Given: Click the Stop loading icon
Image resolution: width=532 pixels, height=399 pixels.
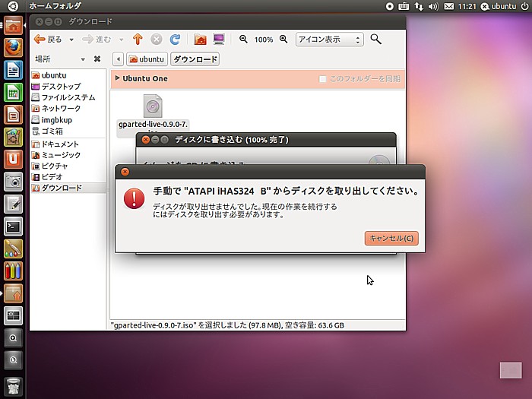Looking at the screenshot, I should click(x=156, y=40).
